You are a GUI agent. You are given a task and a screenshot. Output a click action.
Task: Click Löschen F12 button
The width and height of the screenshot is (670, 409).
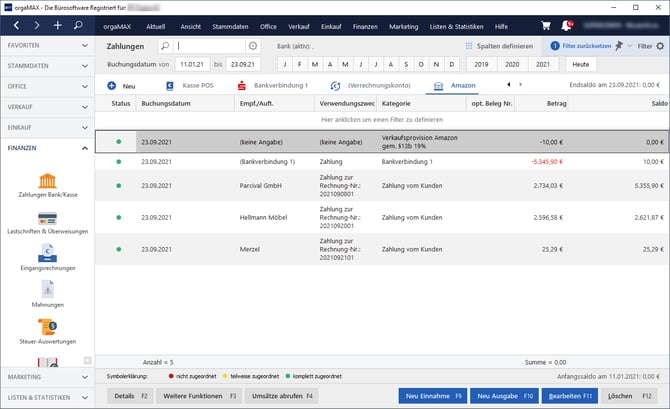629,396
